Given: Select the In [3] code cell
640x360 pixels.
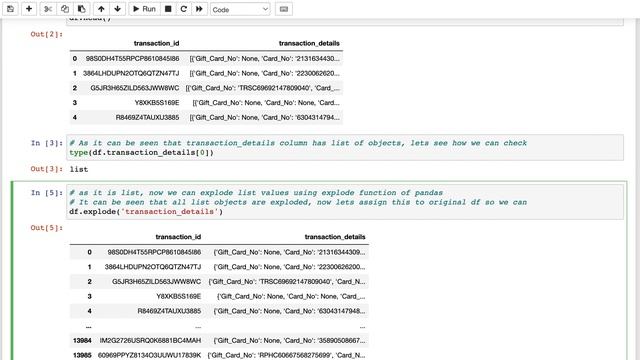Looking at the screenshot, I should [345, 147].
